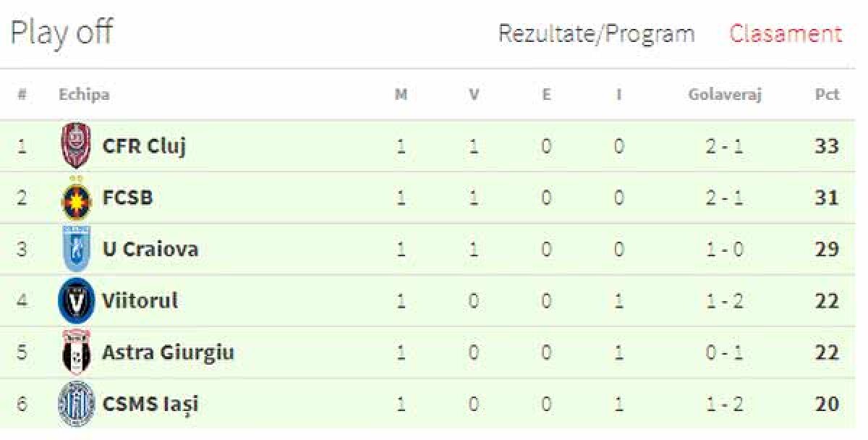
Task: Click the Astra Giurgiu team name
Action: [168, 352]
